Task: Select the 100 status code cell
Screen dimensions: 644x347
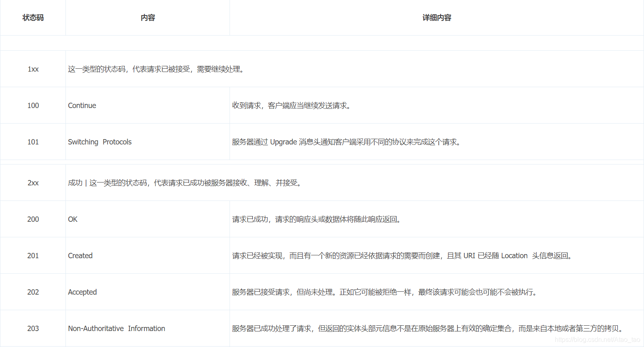Action: pos(33,106)
